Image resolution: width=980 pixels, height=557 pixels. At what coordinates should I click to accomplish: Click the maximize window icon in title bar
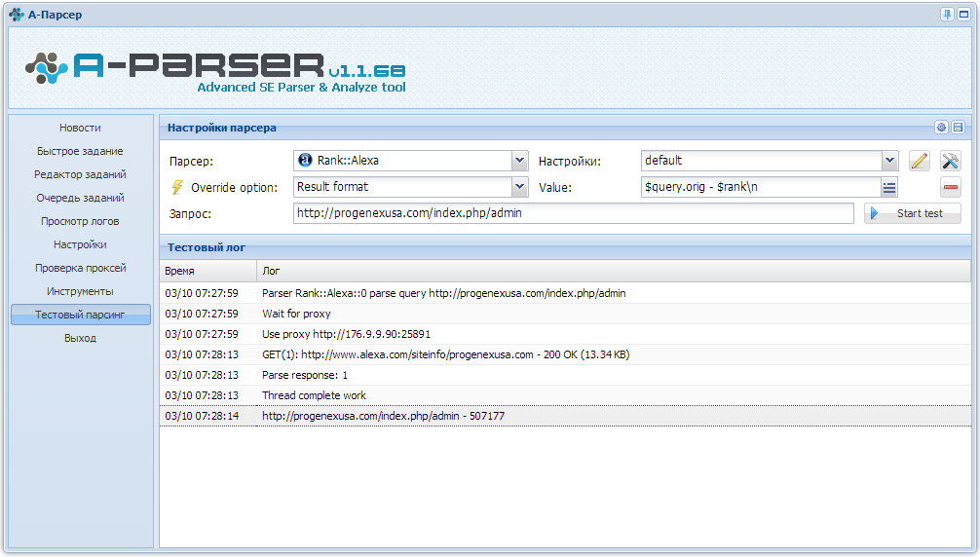(963, 15)
